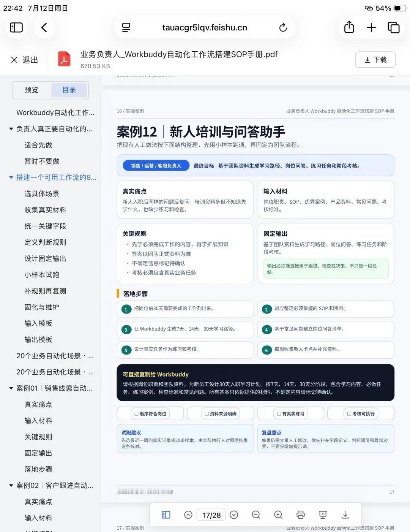The width and height of the screenshot is (410, 532).
Task: Open the Safari share sheet
Action: 349,27
